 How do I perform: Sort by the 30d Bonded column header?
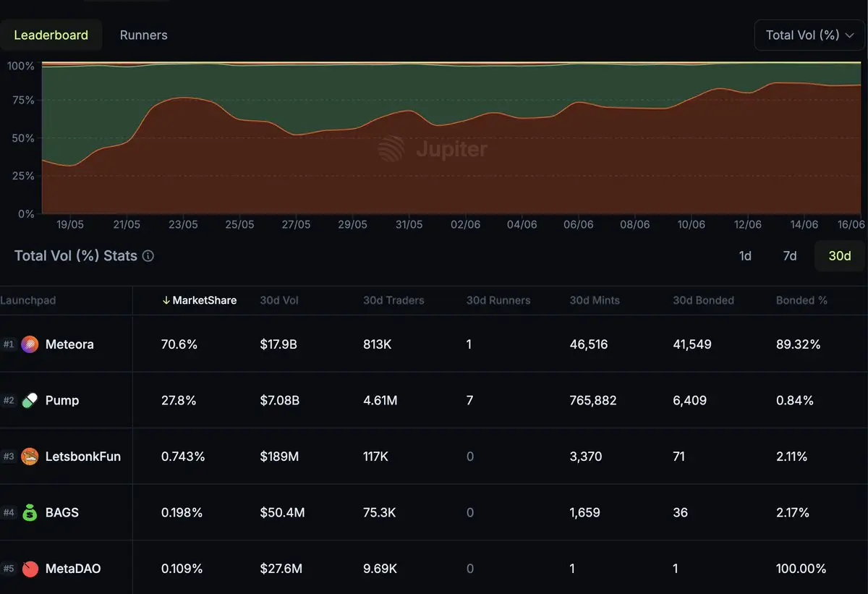[x=703, y=300]
